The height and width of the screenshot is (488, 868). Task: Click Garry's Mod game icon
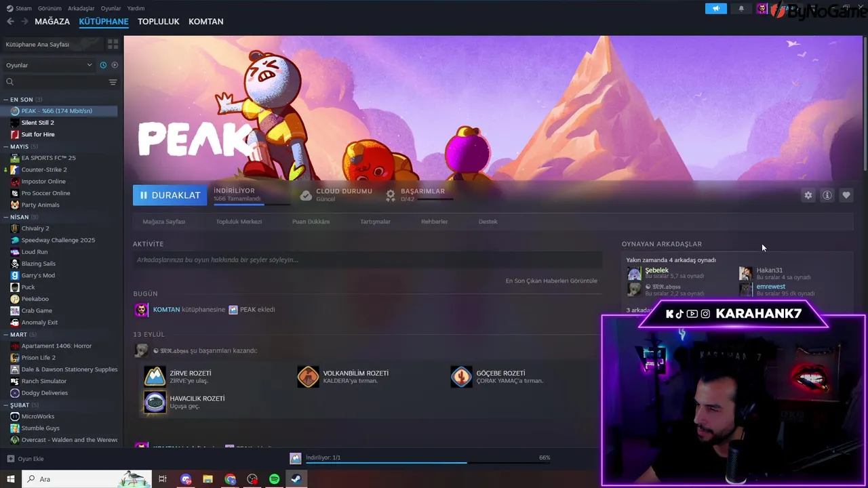tap(15, 275)
